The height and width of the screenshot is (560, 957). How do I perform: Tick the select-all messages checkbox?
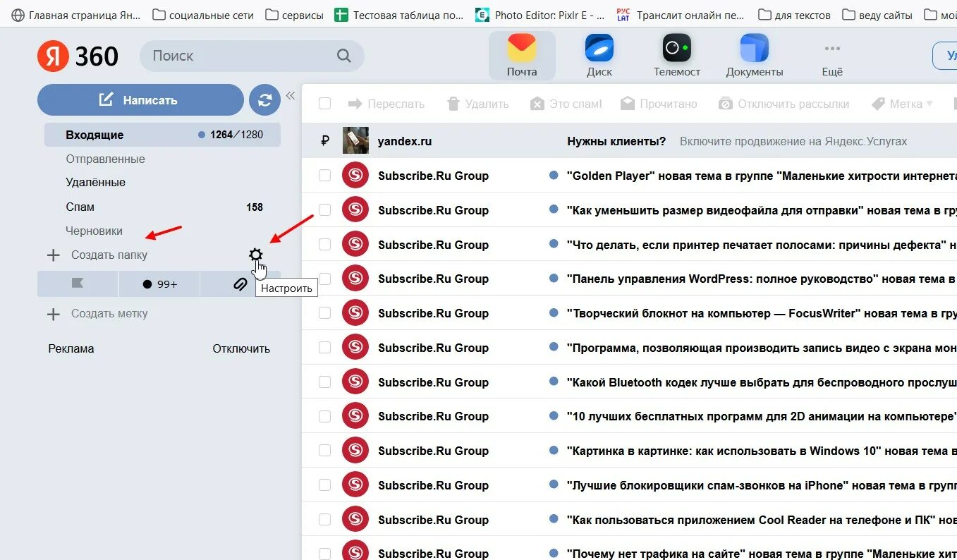pos(324,104)
